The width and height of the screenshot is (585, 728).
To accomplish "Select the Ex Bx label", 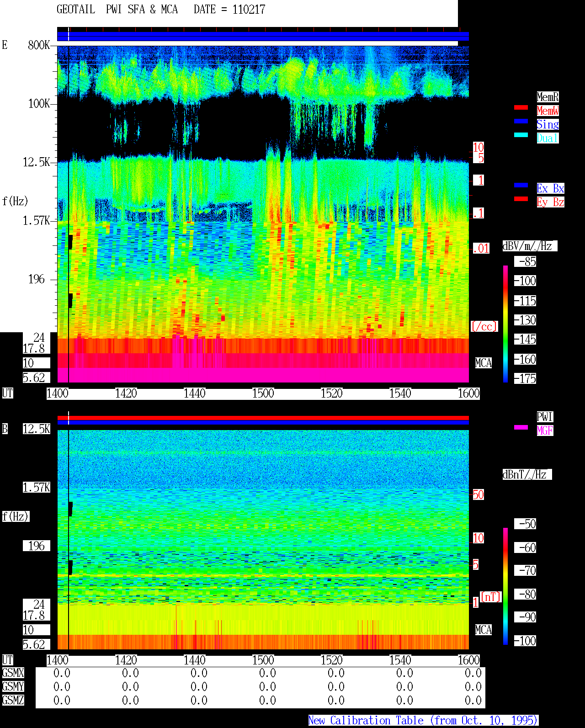I will point(550,188).
